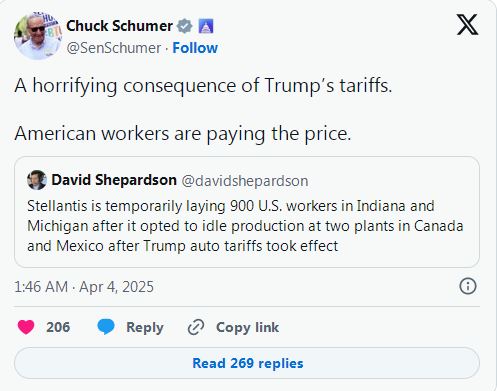Open Chuck Schumer's profile picture

pos(38,36)
